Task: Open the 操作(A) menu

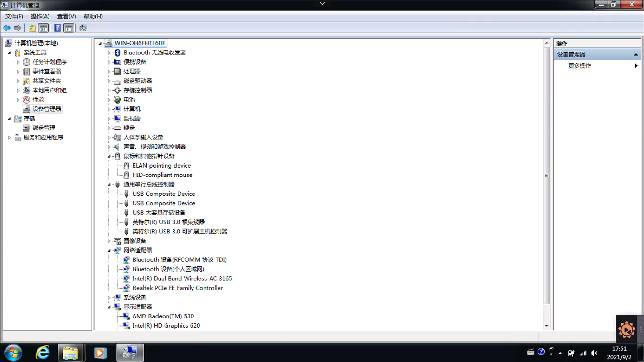Action: (x=40, y=16)
